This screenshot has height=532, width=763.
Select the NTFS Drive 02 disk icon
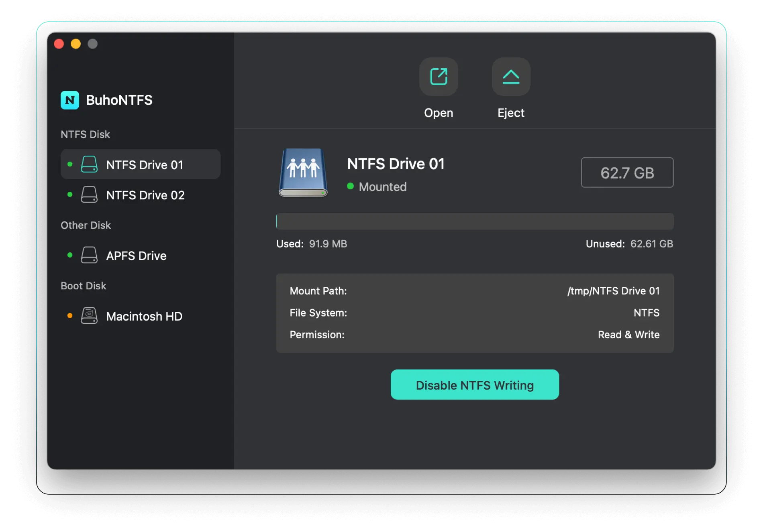pos(90,195)
